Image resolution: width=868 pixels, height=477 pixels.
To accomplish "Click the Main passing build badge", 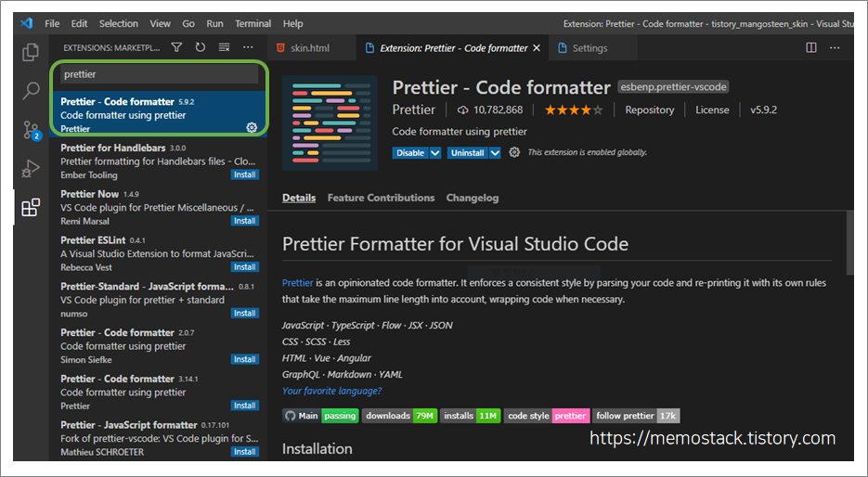I will (x=320, y=416).
